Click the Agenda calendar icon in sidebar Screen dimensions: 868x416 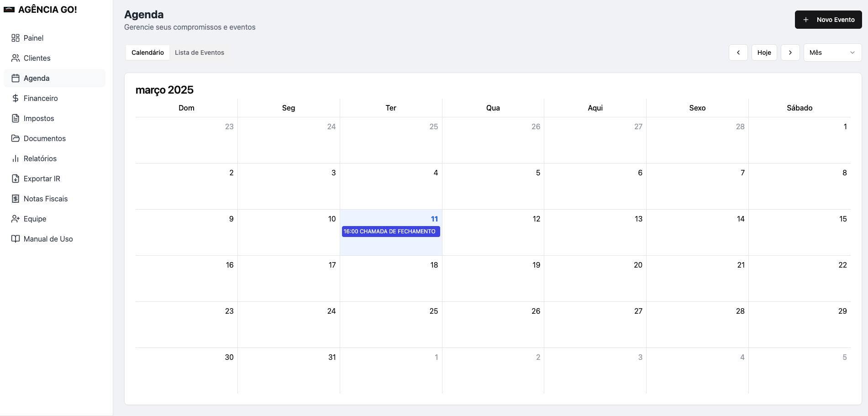tap(16, 78)
